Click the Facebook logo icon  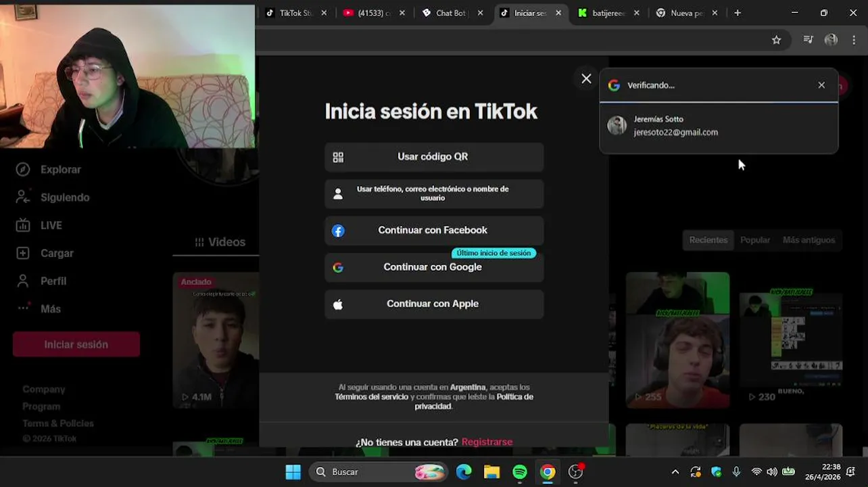338,231
